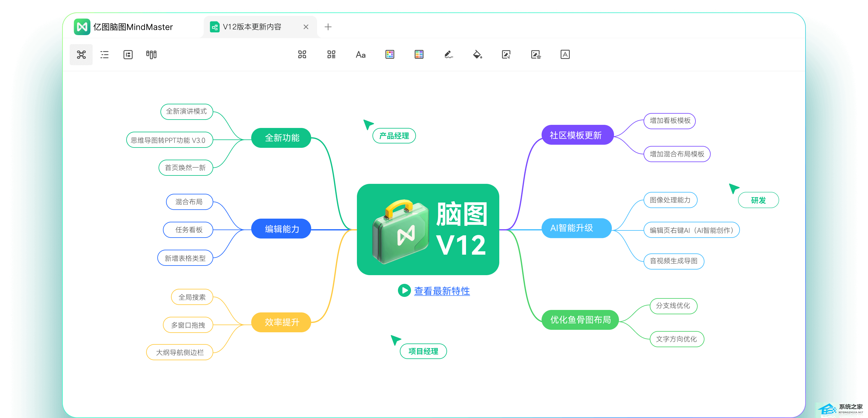Select the 多窗口拖拽 subtopic
This screenshot has width=868, height=418.
[x=188, y=325]
